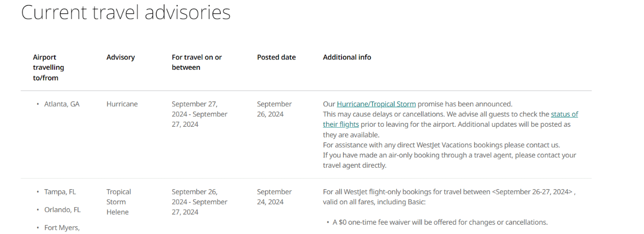Click the "Current travel advisories" heading
Viewport: 644px width, 234px height.
[x=126, y=12]
